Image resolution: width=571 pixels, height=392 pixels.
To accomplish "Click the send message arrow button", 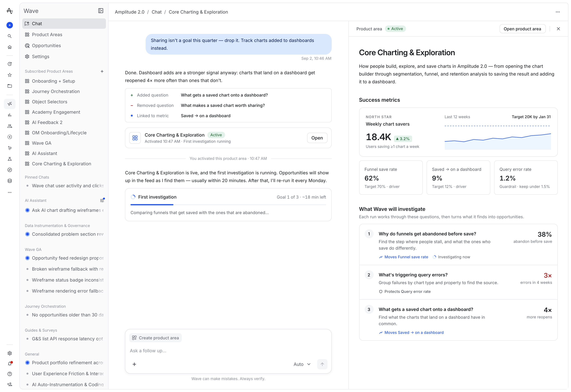I will [x=322, y=364].
